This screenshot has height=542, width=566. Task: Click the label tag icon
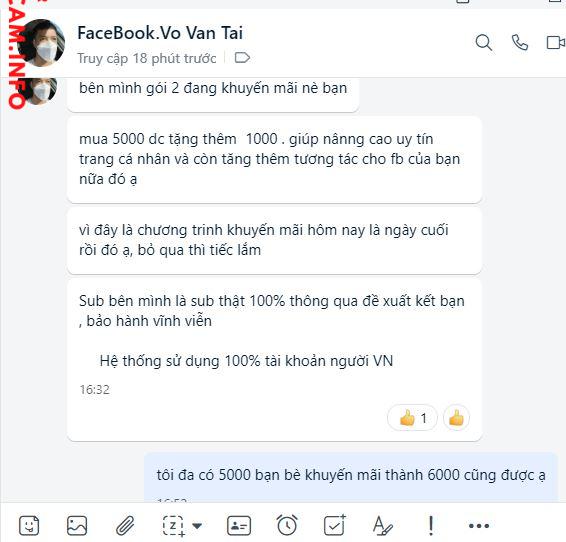pyautogui.click(x=242, y=57)
